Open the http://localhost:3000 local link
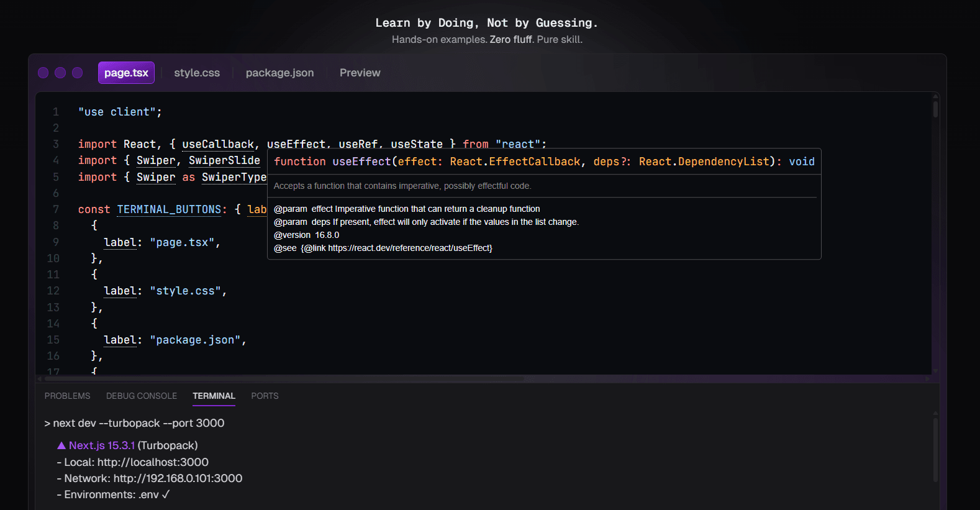This screenshot has height=510, width=980. [153, 462]
